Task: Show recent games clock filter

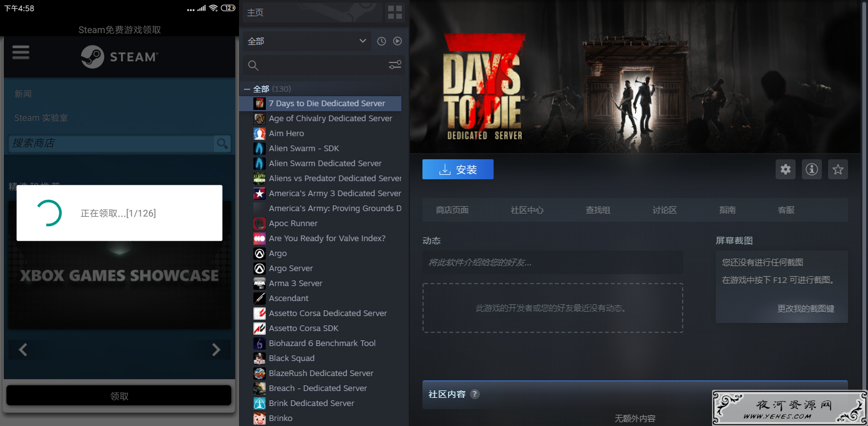Action: pyautogui.click(x=382, y=41)
